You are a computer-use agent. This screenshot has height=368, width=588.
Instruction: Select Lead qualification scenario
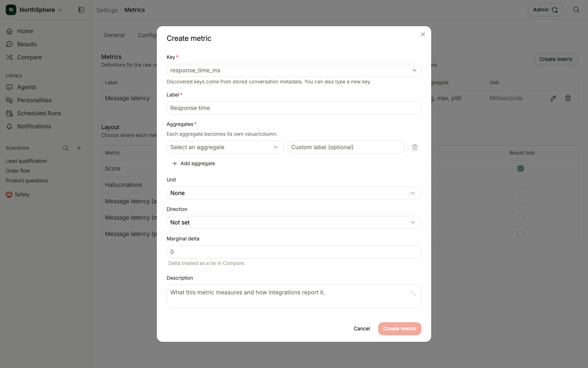26,161
